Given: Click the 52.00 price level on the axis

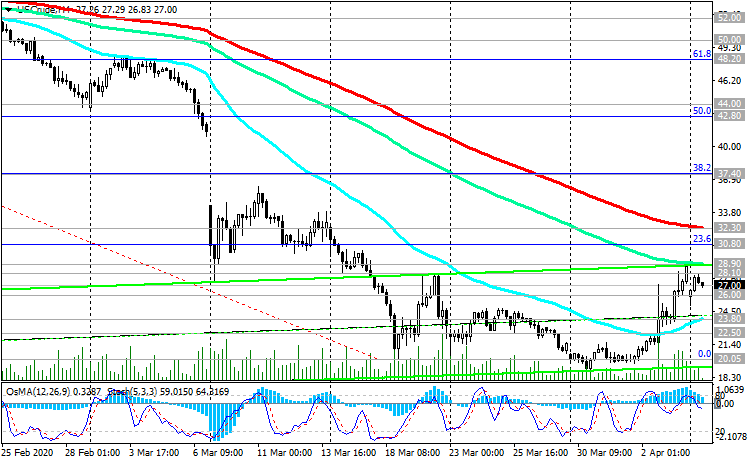Looking at the screenshot, I should [x=729, y=17].
